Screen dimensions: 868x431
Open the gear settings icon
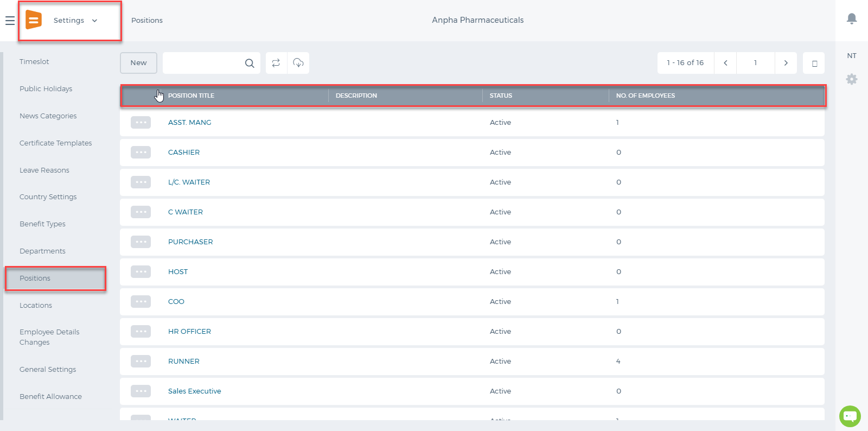(x=852, y=79)
